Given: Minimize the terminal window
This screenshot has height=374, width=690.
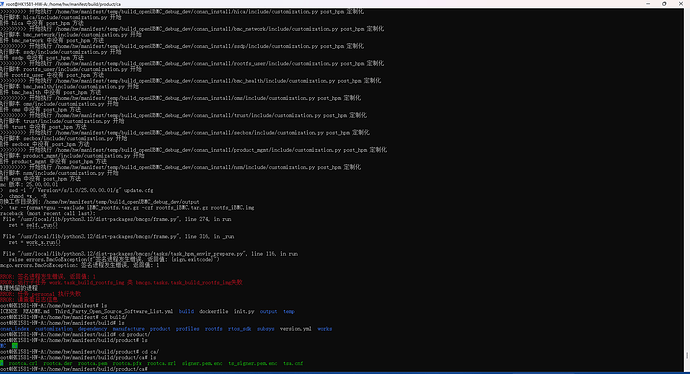Looking at the screenshot, I should click(x=648, y=4).
